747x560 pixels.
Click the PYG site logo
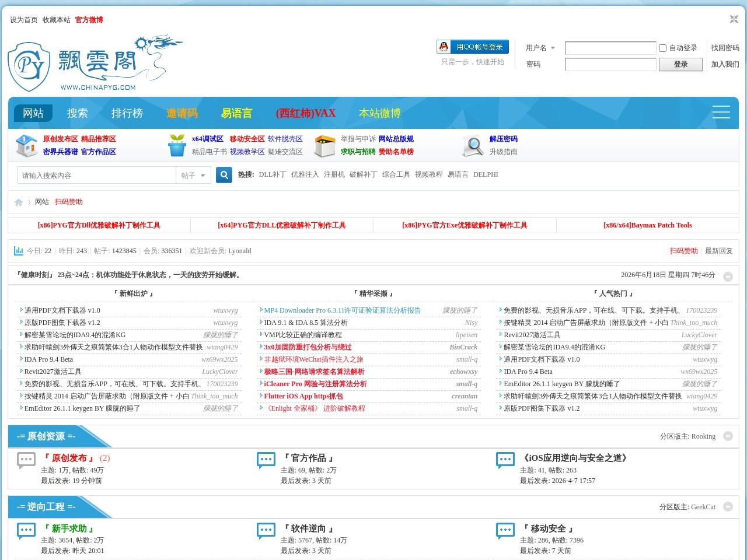pos(95,64)
